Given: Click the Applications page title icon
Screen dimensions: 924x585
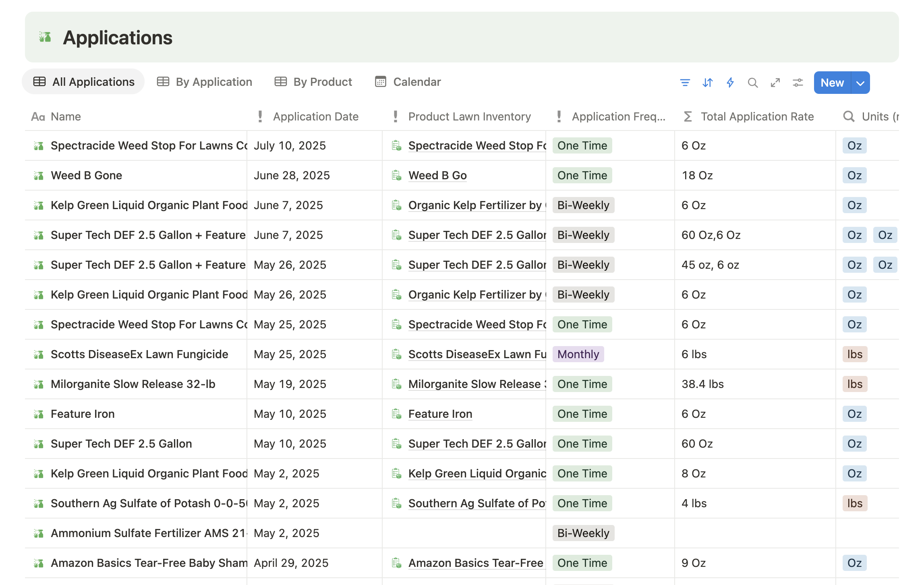Looking at the screenshot, I should [45, 37].
